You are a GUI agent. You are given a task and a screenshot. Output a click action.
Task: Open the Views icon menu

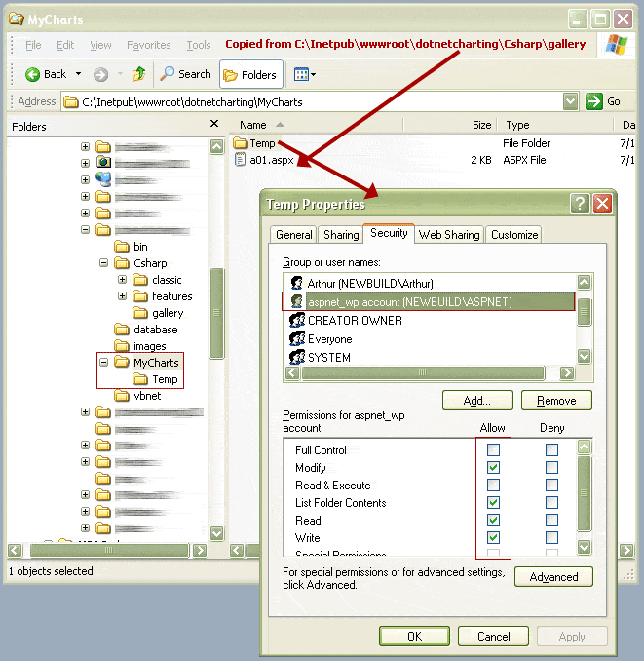tap(304, 74)
